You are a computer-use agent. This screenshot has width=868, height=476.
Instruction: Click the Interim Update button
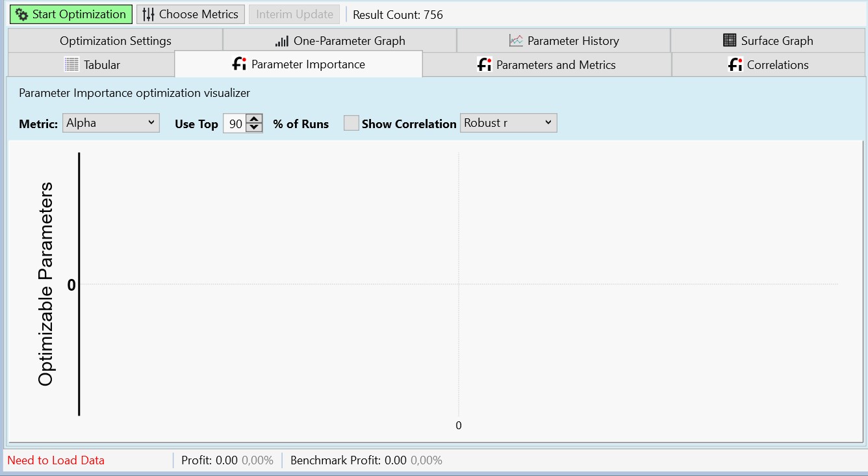point(294,14)
